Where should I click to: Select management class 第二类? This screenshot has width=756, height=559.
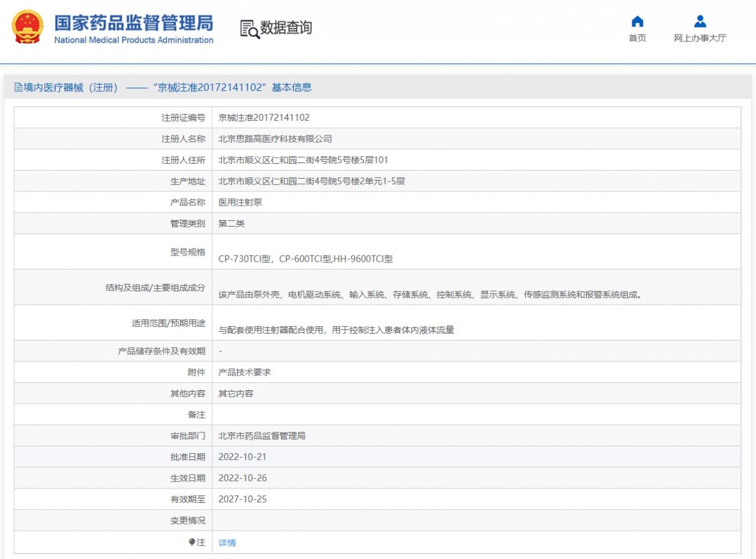pyautogui.click(x=231, y=223)
